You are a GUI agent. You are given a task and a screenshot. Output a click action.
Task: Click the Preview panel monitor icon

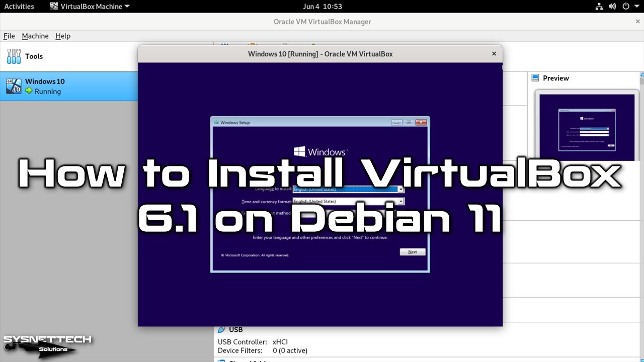click(x=535, y=78)
